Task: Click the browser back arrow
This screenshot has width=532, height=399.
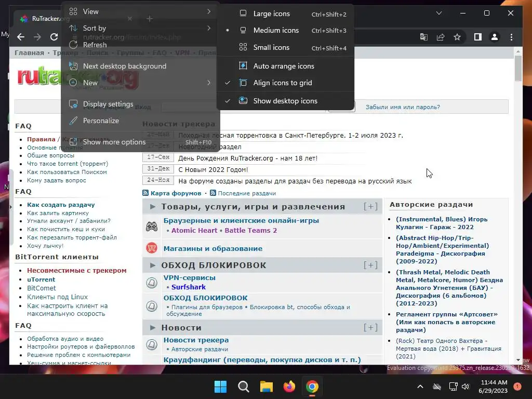Action: point(21,37)
